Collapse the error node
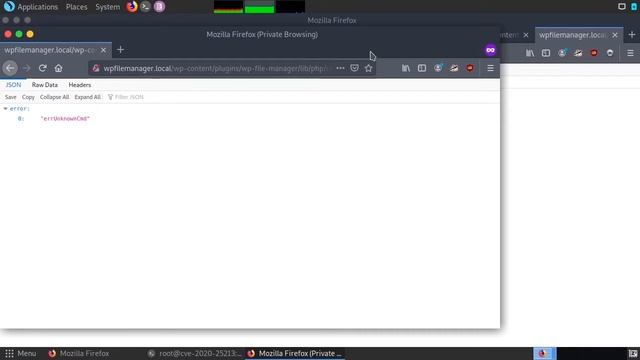The width and height of the screenshot is (640, 360). [x=6, y=109]
